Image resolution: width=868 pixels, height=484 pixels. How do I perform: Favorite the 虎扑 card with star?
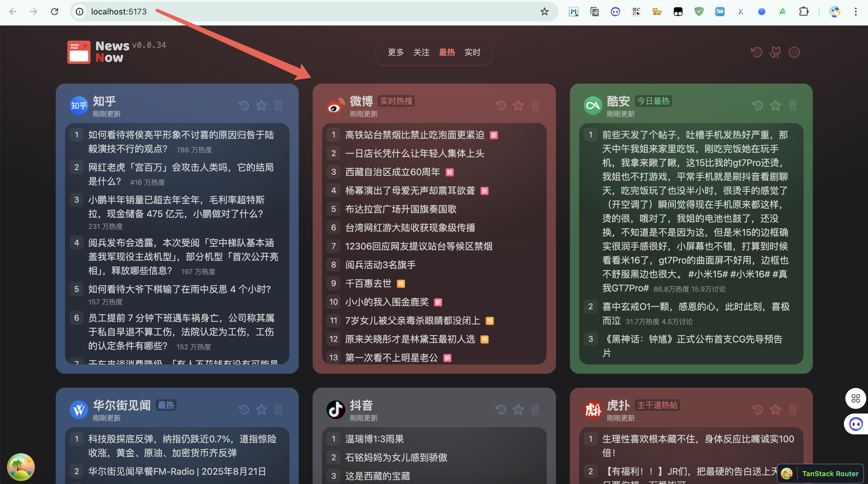point(775,409)
